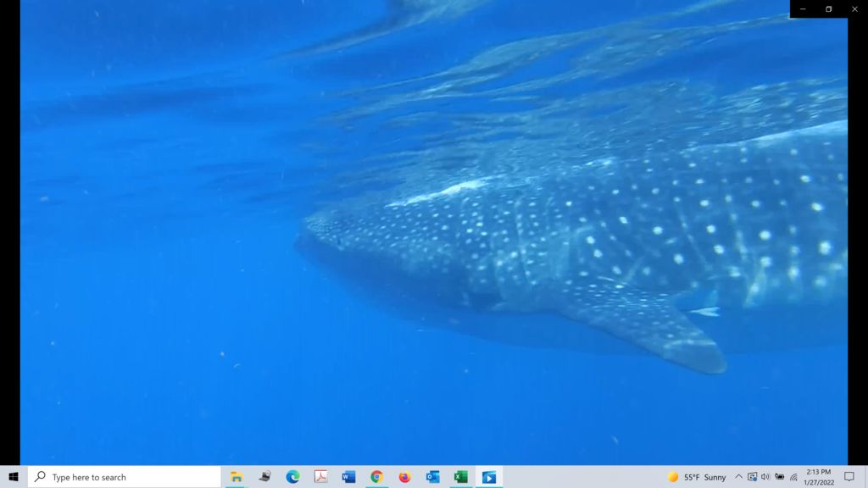Open the clock showing 2:13 PM
Viewport: 868px width, 488px height.
(819, 477)
